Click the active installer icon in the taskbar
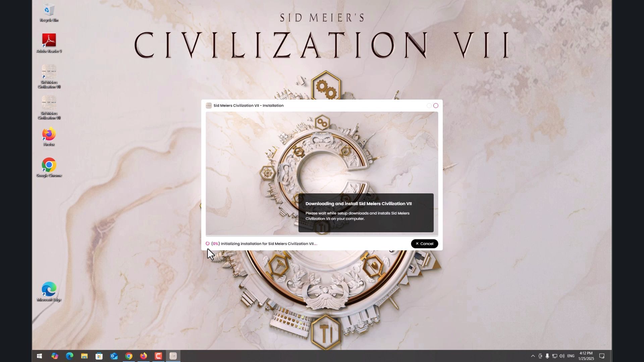The image size is (644, 362). coord(173,356)
